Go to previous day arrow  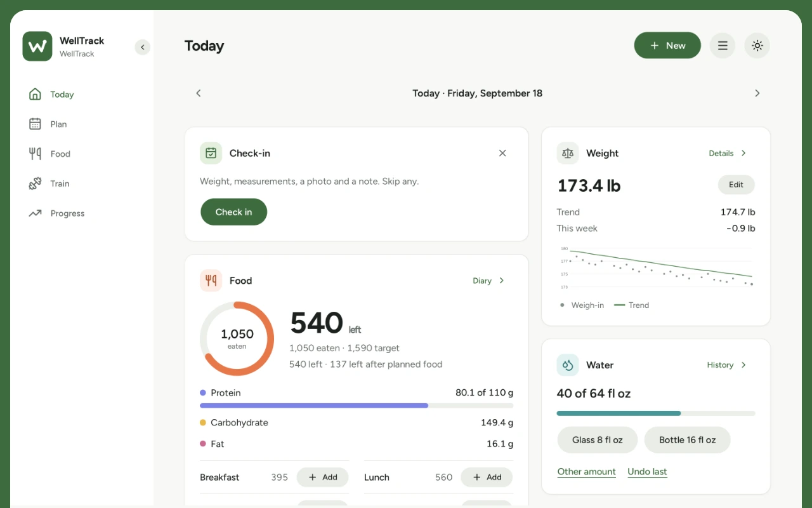pos(199,93)
